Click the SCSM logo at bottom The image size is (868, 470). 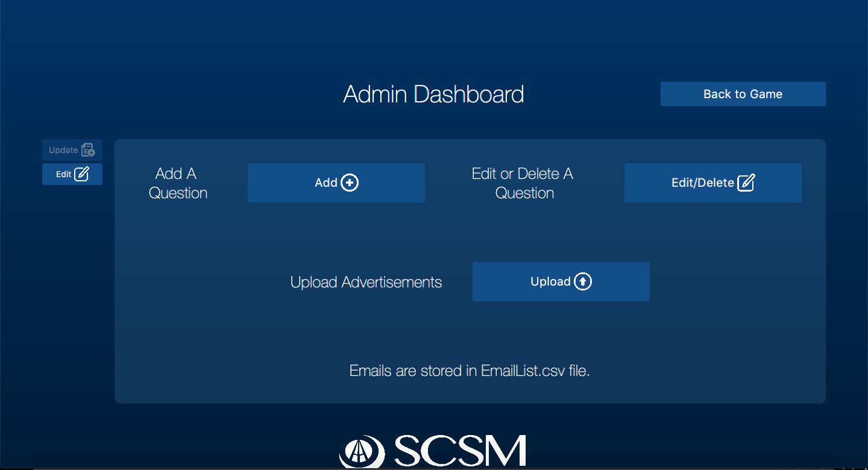point(433,451)
